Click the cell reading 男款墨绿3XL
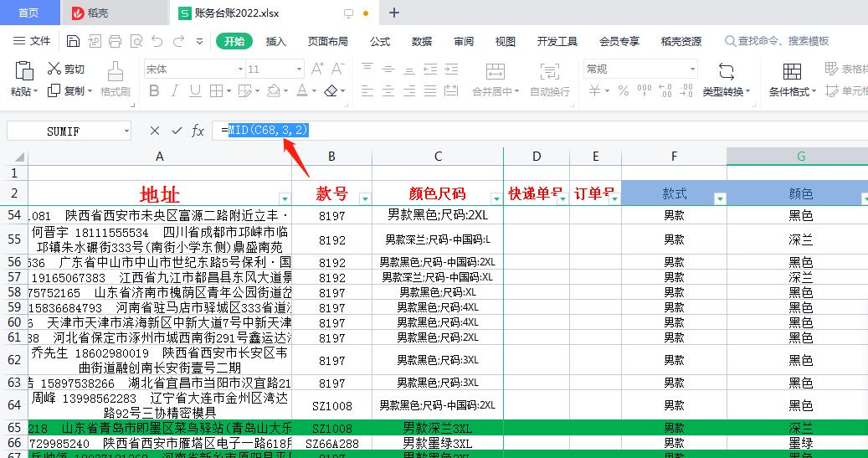This screenshot has height=458, width=868. 437,444
